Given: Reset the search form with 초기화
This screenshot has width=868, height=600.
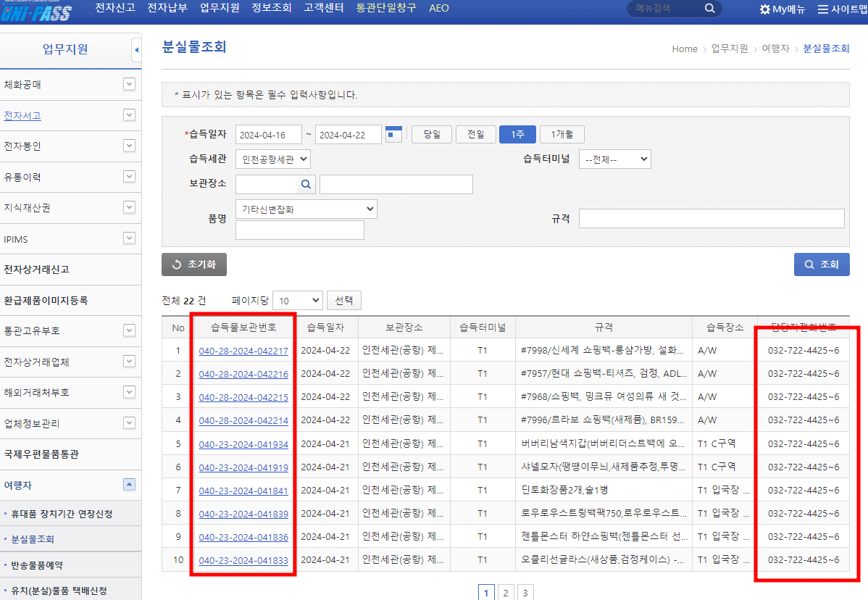Looking at the screenshot, I should click(x=193, y=264).
